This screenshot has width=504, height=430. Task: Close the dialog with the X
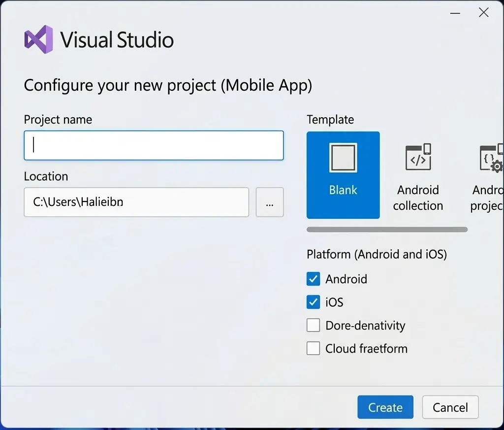tap(483, 13)
